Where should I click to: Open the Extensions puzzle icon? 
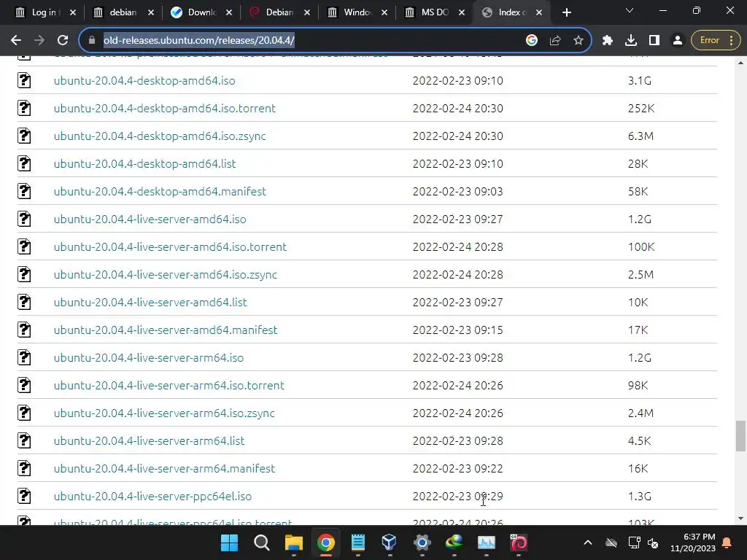coord(608,41)
